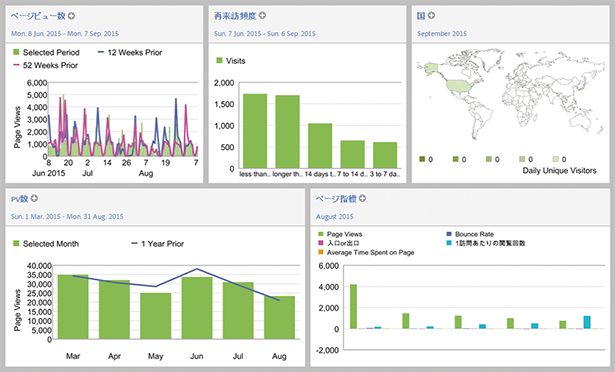The height and width of the screenshot is (372, 615).
Task: Select the '7 to 14 d..' visits bar
Action: pyautogui.click(x=353, y=155)
